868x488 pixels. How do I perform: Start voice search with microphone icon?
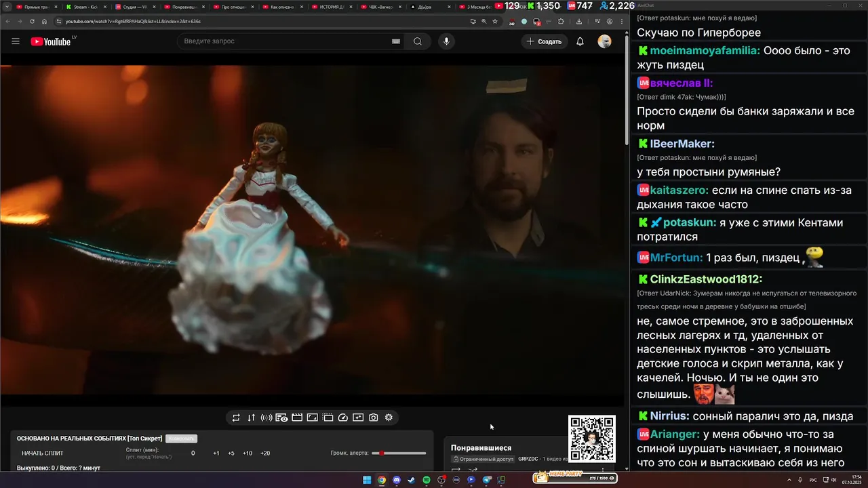point(446,41)
